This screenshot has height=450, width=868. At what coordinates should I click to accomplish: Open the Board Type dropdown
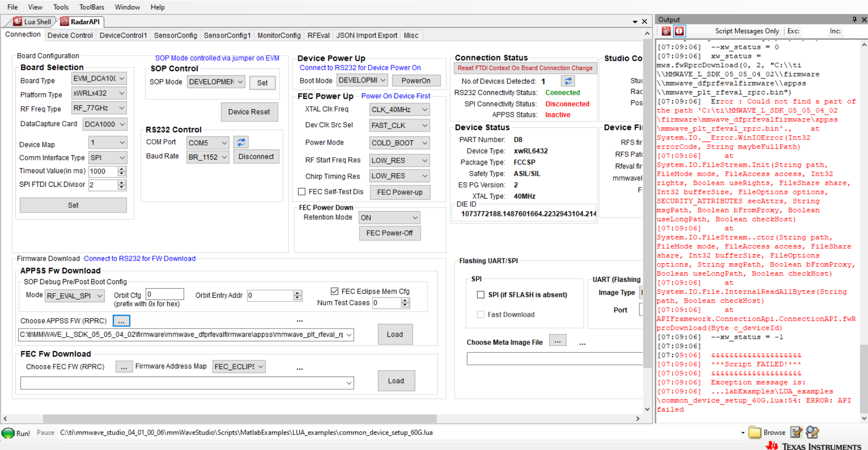click(99, 78)
